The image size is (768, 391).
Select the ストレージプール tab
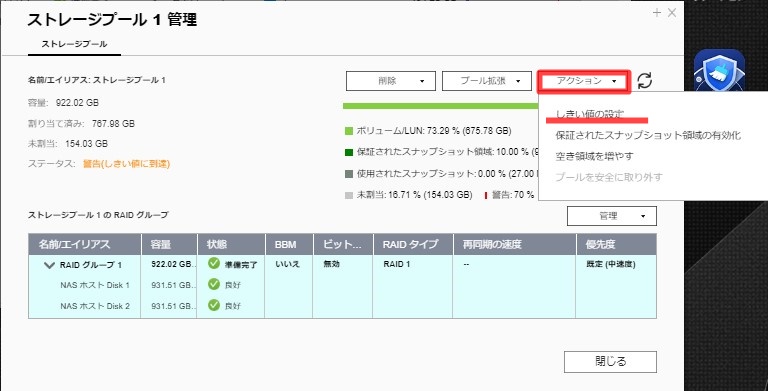(x=74, y=44)
